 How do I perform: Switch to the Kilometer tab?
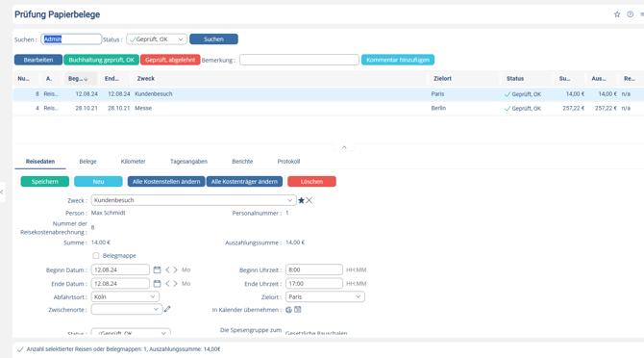133,162
